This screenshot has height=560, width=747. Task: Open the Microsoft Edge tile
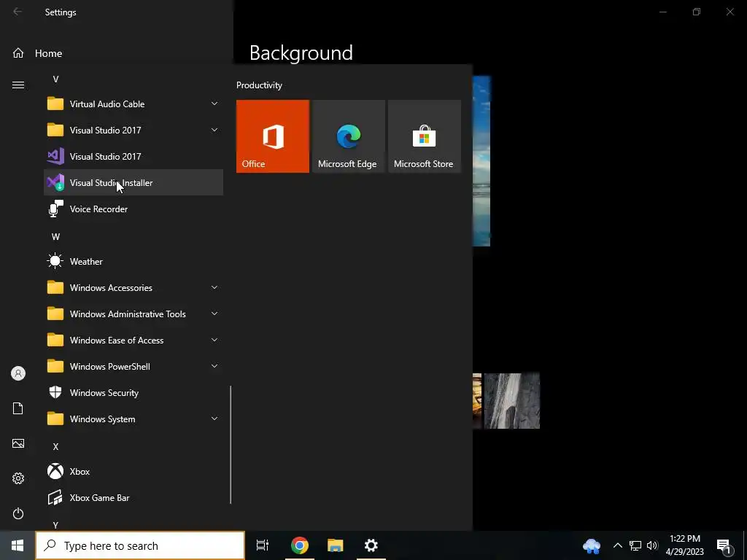pos(348,136)
